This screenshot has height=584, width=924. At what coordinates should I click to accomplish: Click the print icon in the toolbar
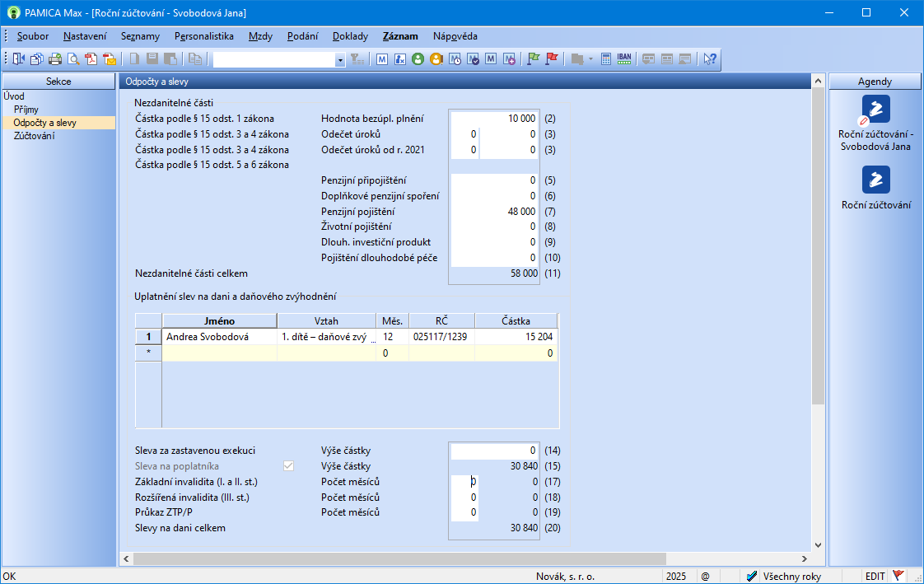click(55, 58)
